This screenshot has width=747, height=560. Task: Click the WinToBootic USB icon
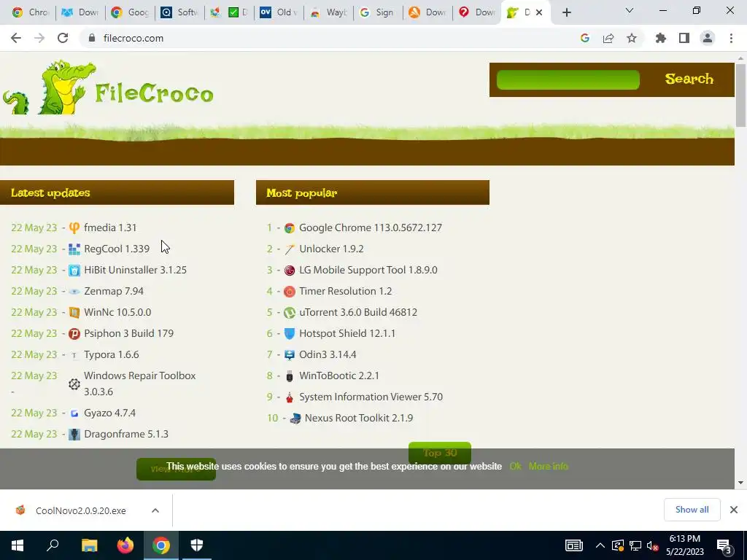click(289, 376)
